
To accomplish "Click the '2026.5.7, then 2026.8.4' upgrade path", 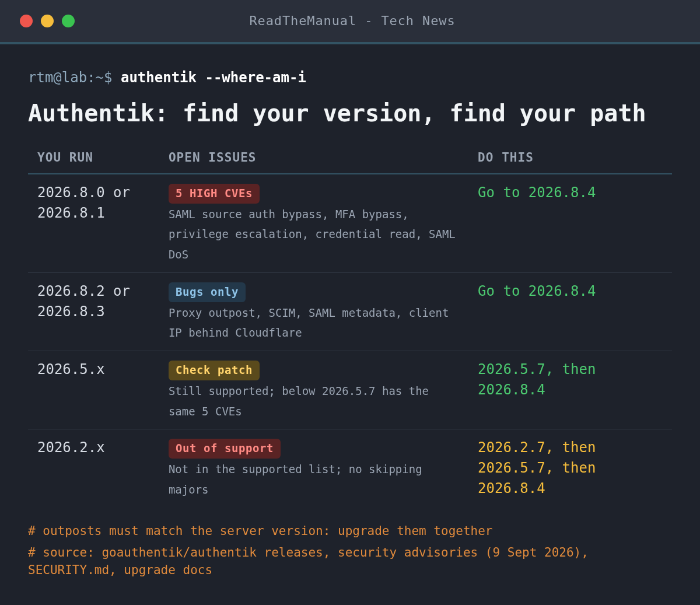I will click(537, 379).
